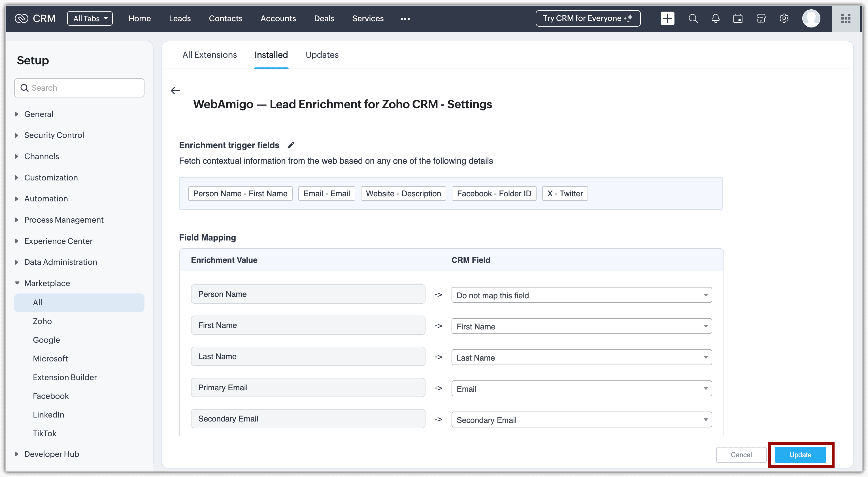868x477 pixels.
Task: Click the plus quick-create icon
Action: tap(667, 18)
